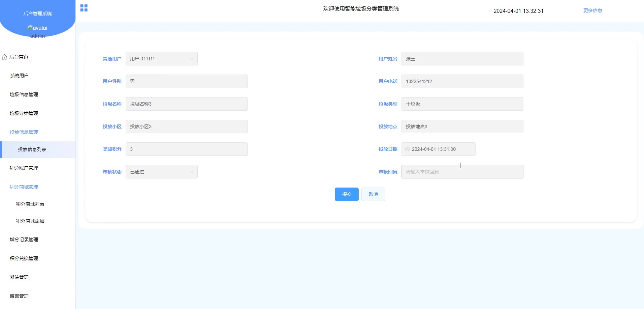
Task: Select 投放信息列表 submenu item
Action: [38, 149]
